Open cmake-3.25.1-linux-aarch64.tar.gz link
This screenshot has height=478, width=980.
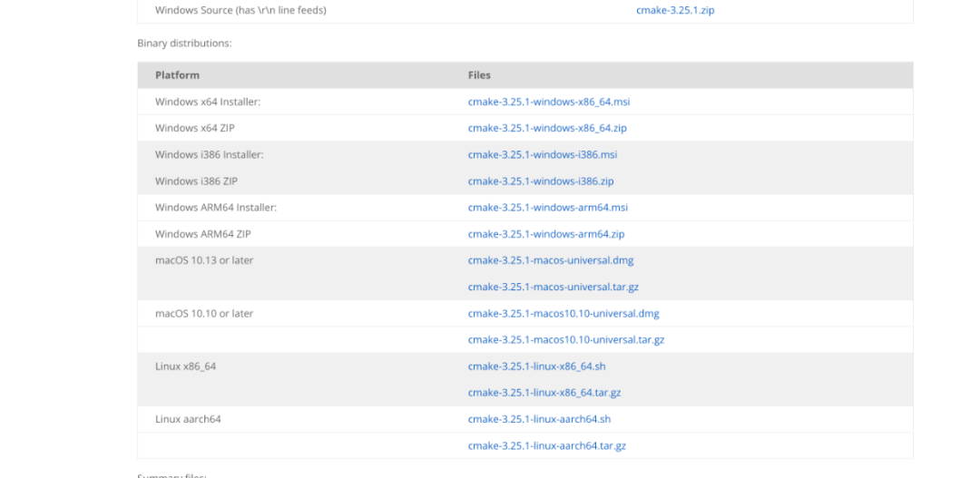click(547, 446)
